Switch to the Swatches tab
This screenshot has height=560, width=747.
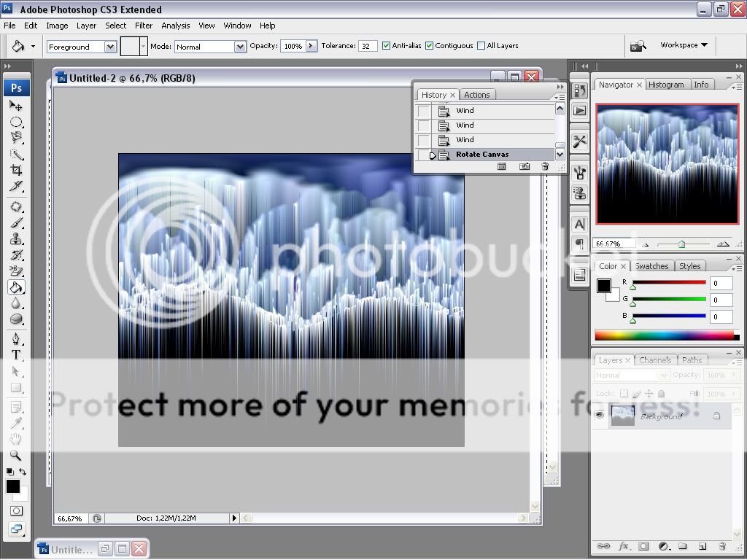(x=651, y=266)
